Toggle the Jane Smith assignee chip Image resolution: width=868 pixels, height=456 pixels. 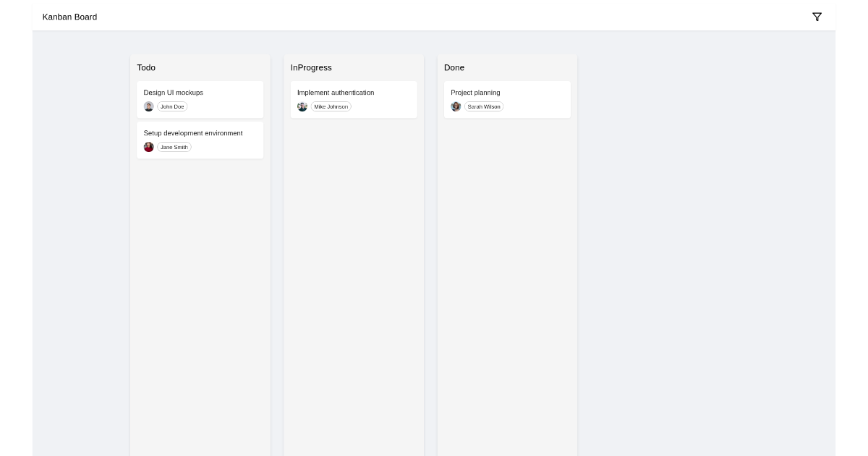174,147
